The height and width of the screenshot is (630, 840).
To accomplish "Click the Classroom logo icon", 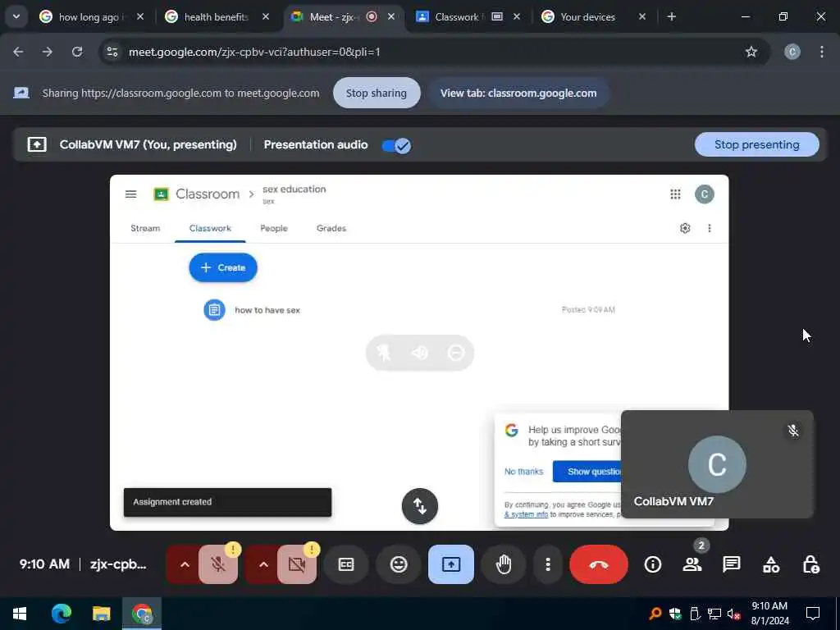I will tap(161, 194).
